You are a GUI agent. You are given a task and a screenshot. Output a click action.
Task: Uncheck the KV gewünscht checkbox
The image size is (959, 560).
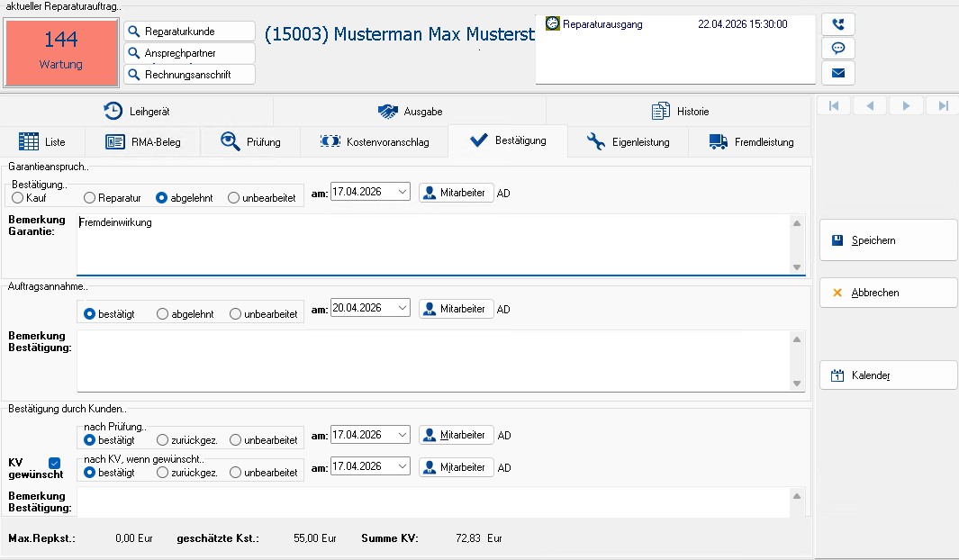54,463
